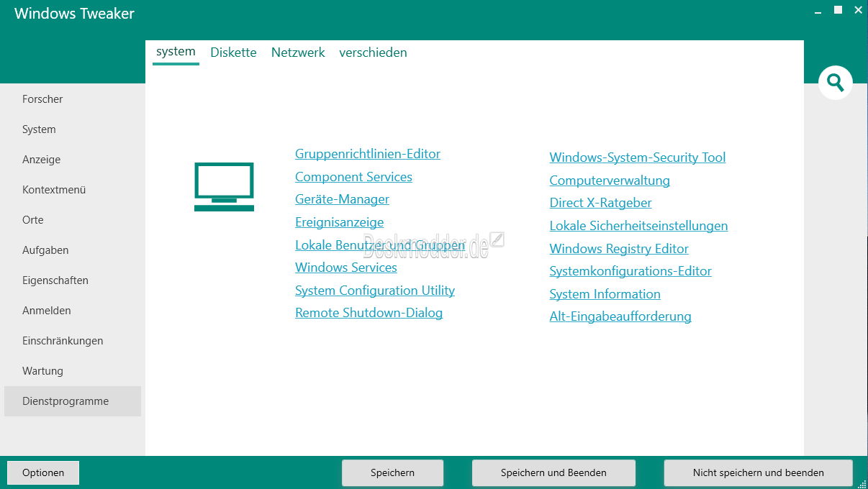Select Orte in the sidebar
This screenshot has width=868, height=489.
click(73, 220)
